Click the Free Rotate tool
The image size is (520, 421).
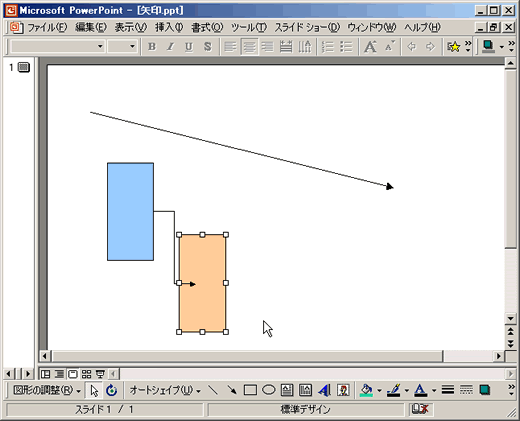tap(112, 390)
